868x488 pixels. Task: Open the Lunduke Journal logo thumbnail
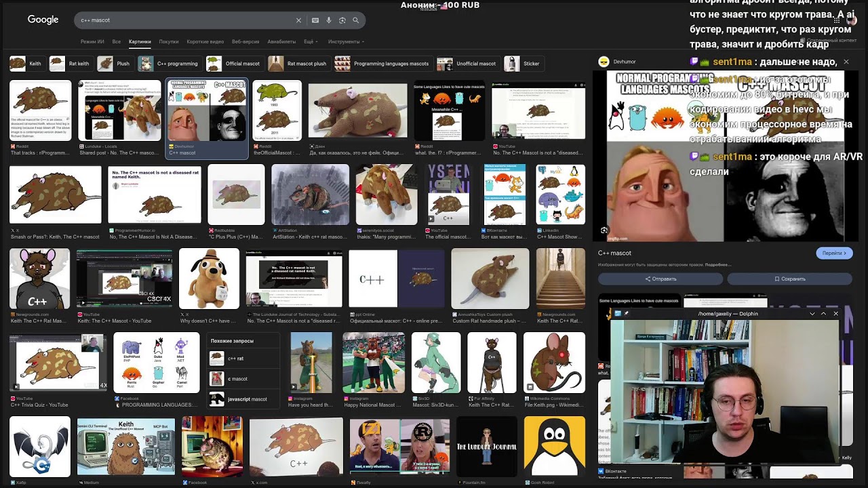tap(487, 446)
